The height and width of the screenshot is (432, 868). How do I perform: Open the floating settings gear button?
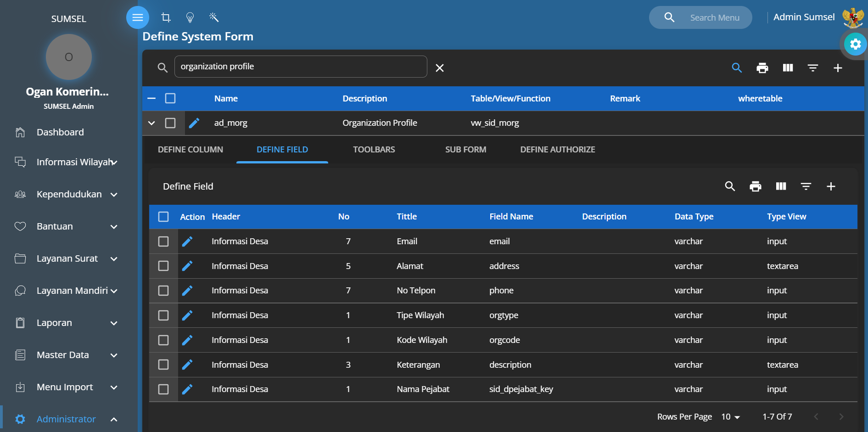855,44
